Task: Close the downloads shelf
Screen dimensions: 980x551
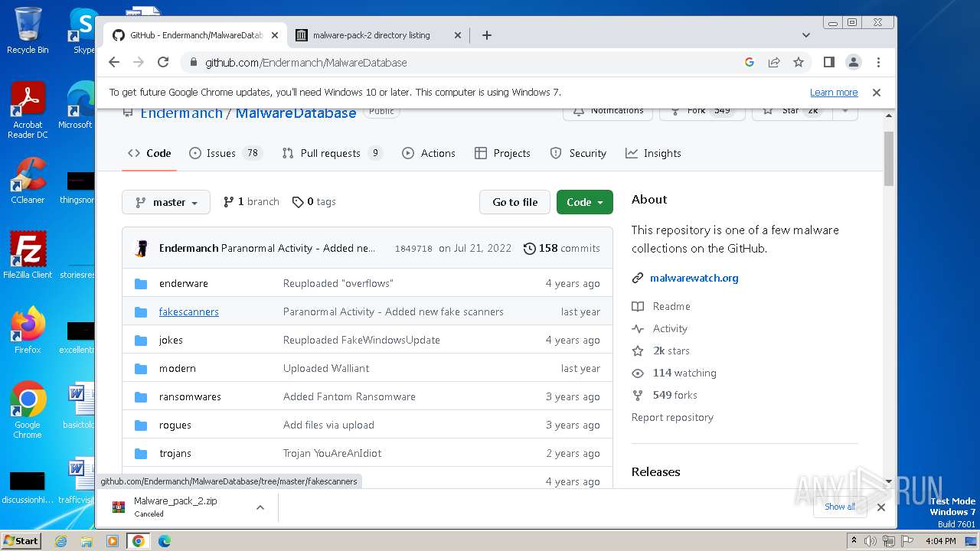Action: coord(880,507)
